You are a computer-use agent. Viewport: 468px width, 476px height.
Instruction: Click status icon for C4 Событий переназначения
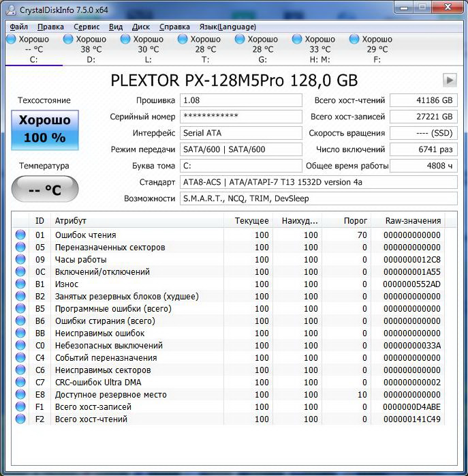(x=20, y=357)
